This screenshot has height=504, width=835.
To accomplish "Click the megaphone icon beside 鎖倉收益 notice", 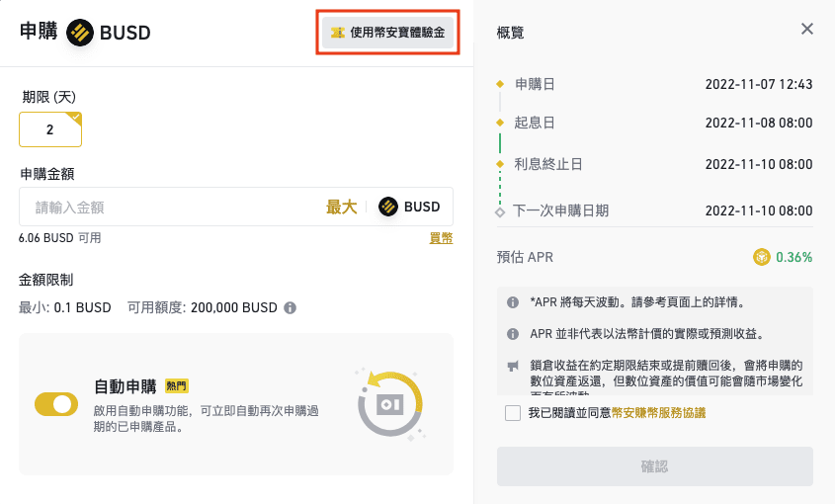I will [512, 366].
